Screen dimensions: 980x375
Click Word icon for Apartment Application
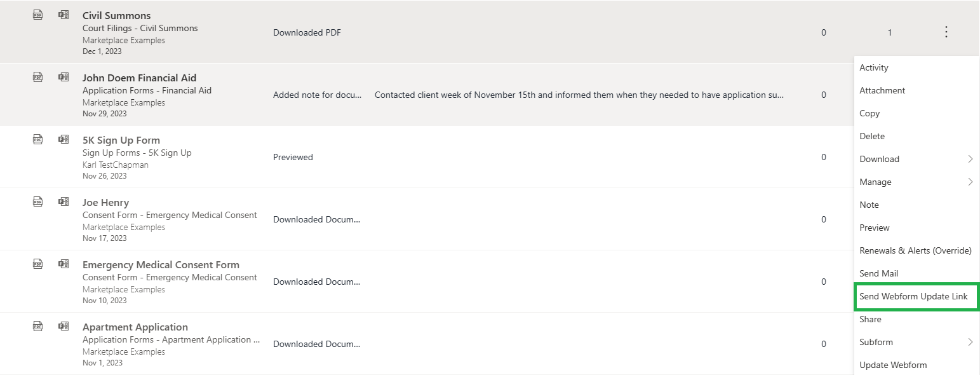(x=64, y=326)
